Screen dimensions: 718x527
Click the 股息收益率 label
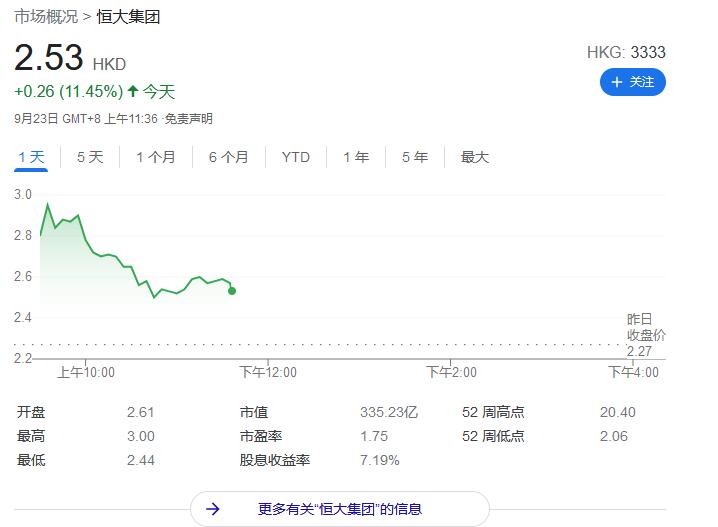tap(275, 460)
